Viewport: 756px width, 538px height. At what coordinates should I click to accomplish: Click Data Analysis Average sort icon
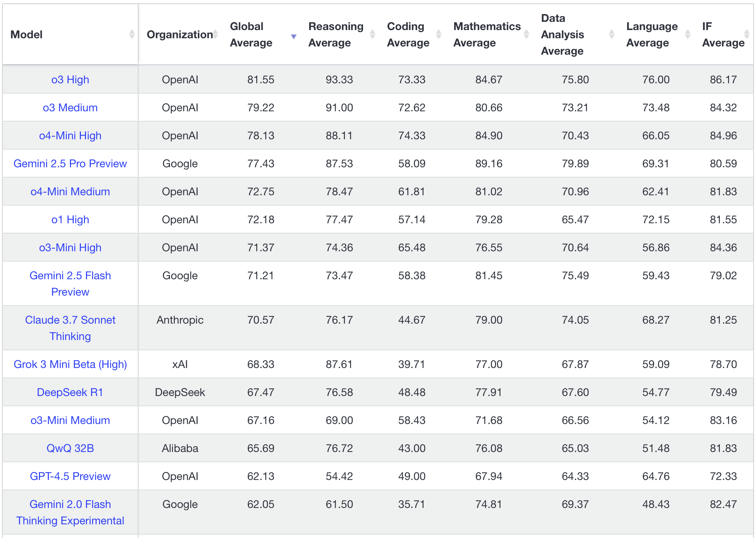pyautogui.click(x=612, y=34)
